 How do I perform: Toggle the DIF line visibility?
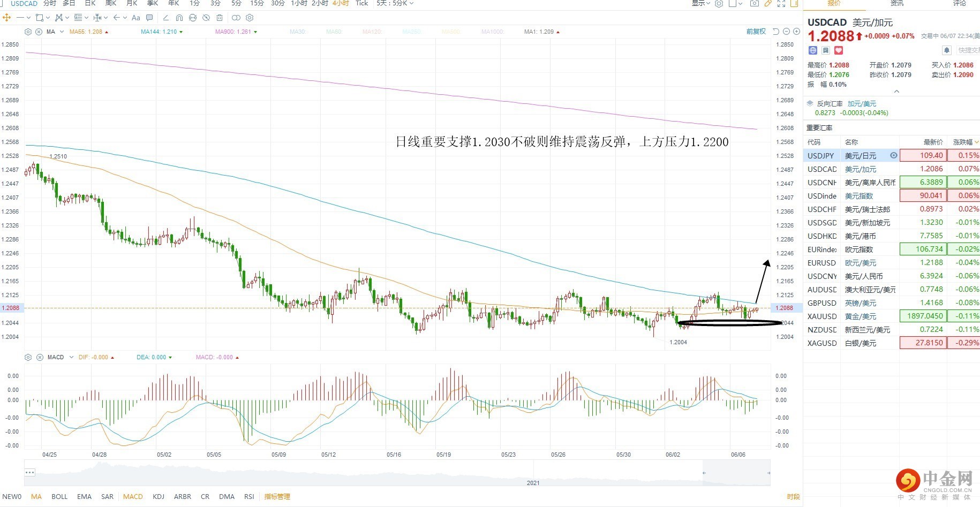(96, 357)
